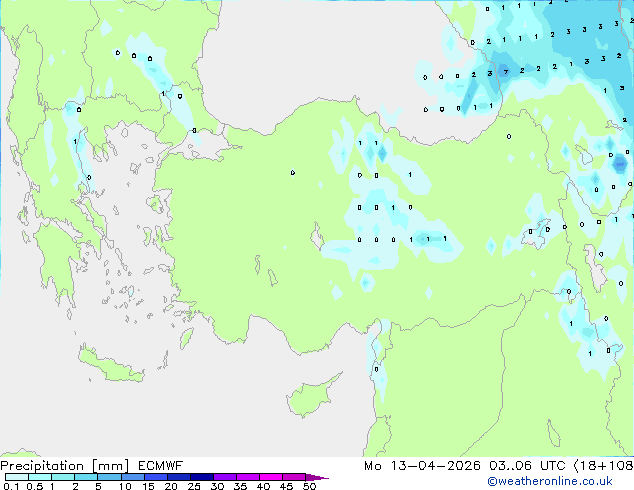This screenshot has width=634, height=490.
Task: Click the '10' legend scale label
Action: coord(125,486)
